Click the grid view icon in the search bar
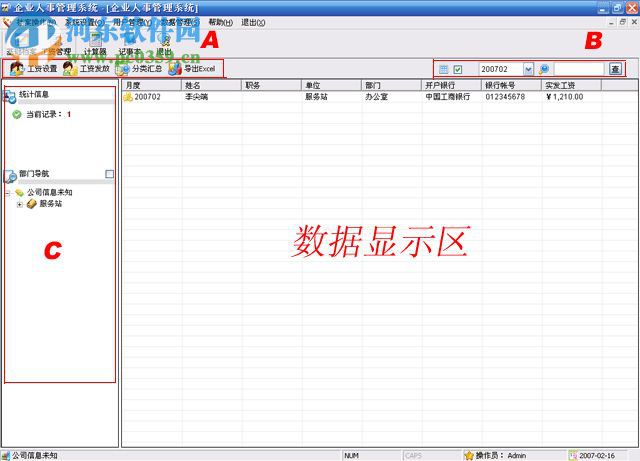 pos(444,69)
